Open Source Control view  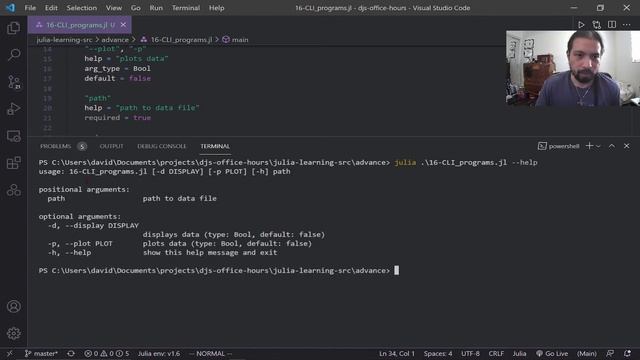coord(13,82)
